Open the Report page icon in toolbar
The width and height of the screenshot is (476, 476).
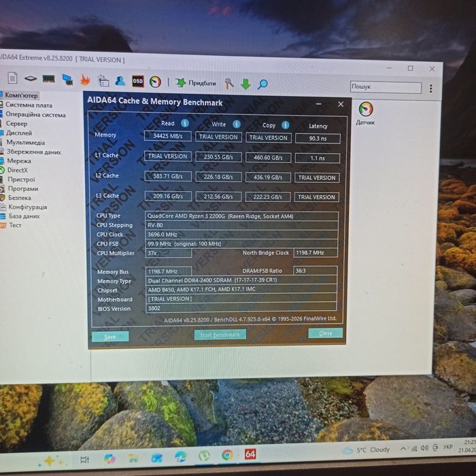[12, 78]
